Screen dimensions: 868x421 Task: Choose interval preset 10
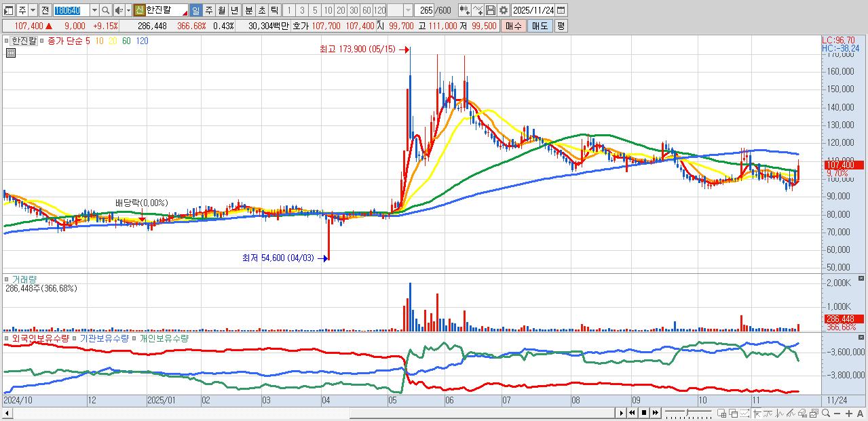[328, 10]
